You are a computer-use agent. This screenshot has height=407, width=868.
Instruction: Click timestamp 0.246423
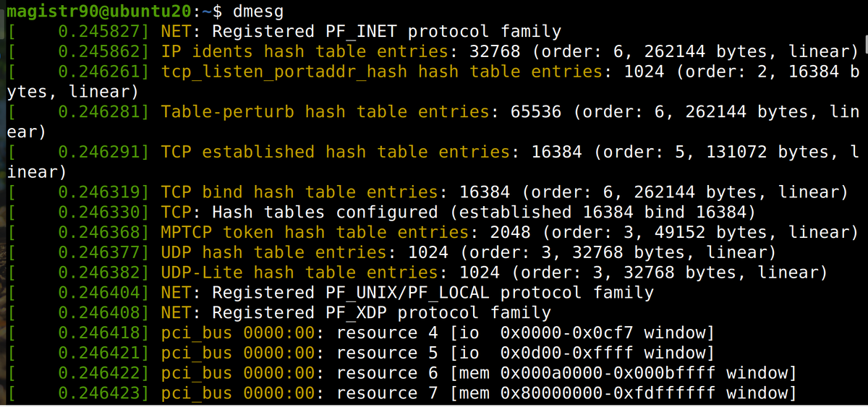coord(98,394)
